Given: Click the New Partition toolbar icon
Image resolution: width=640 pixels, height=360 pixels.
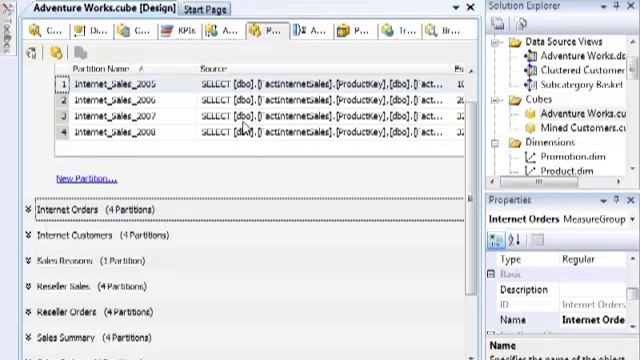Looking at the screenshot, I should pyautogui.click(x=56, y=53).
